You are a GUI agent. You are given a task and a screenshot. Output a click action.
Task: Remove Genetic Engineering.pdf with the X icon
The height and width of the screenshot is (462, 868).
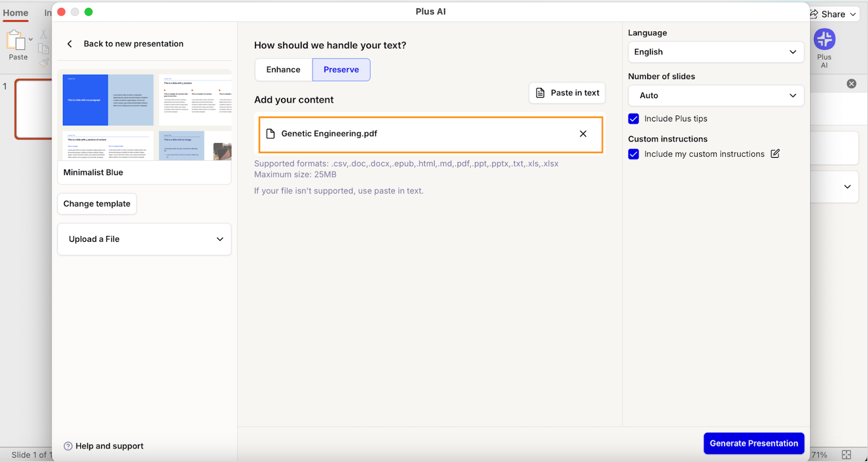pos(583,134)
